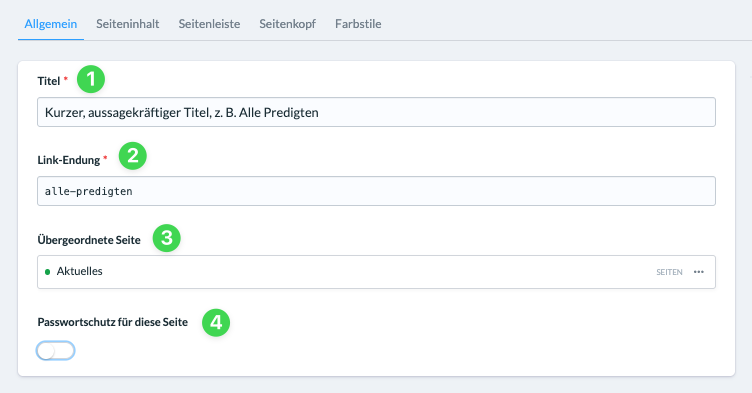Click the Passwortschutz für diese Seite label
Image resolution: width=752 pixels, height=393 pixels.
(x=113, y=322)
